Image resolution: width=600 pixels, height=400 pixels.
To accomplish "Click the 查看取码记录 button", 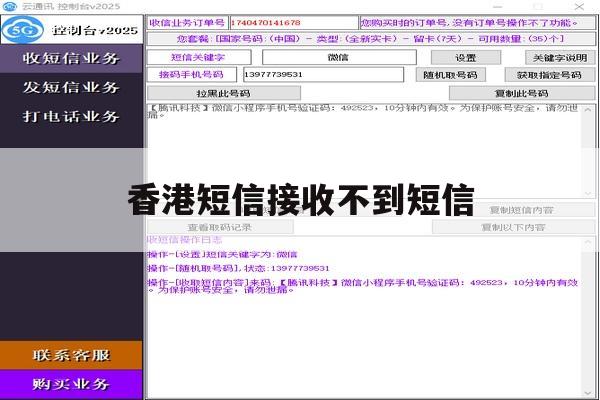I will click(220, 227).
